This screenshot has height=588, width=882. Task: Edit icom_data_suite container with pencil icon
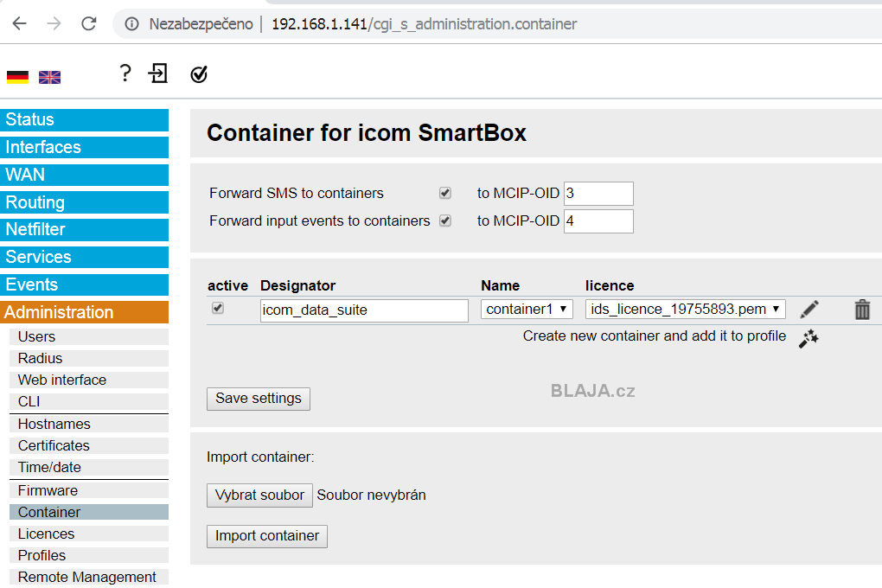pyautogui.click(x=808, y=310)
